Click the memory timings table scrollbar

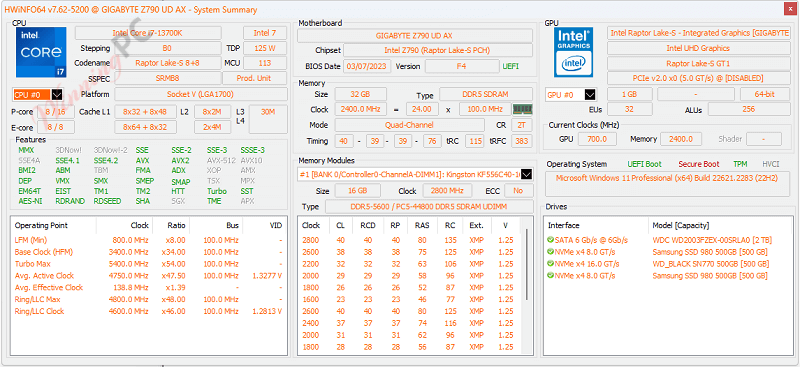click(527, 265)
